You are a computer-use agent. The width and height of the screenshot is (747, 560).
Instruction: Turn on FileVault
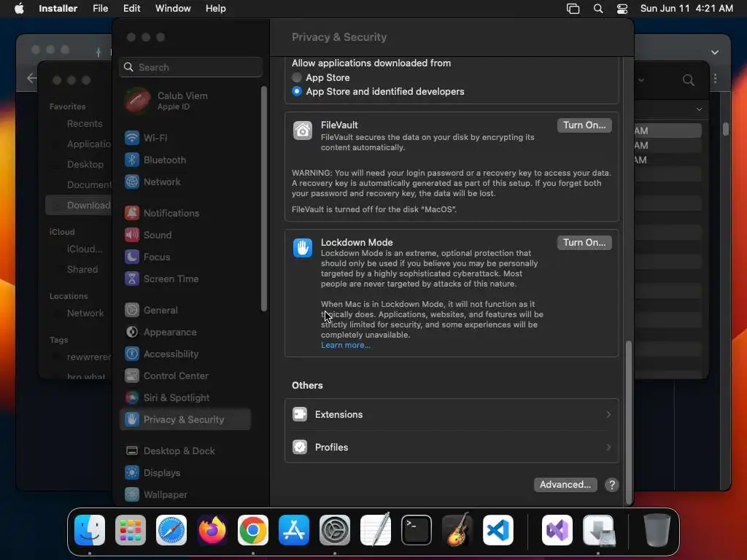(584, 125)
